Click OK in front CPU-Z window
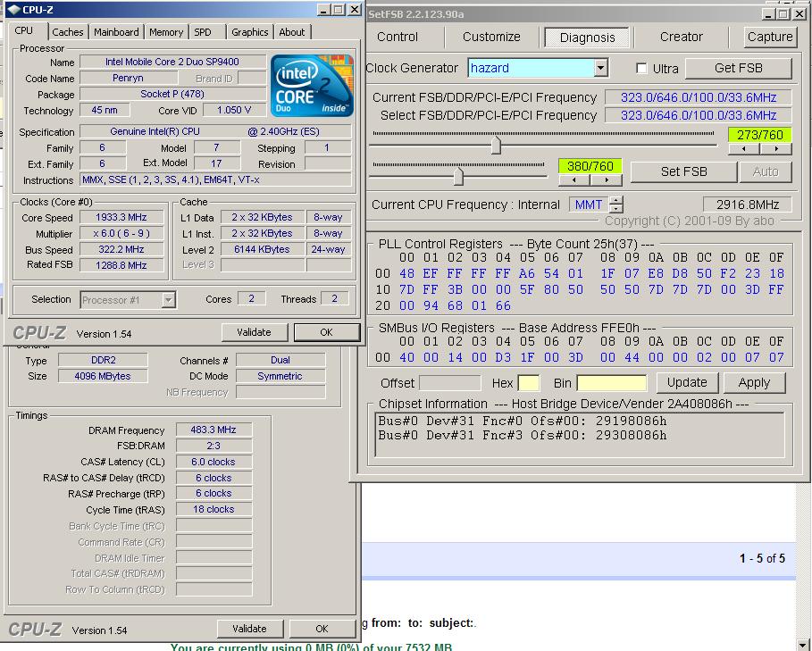 click(326, 332)
